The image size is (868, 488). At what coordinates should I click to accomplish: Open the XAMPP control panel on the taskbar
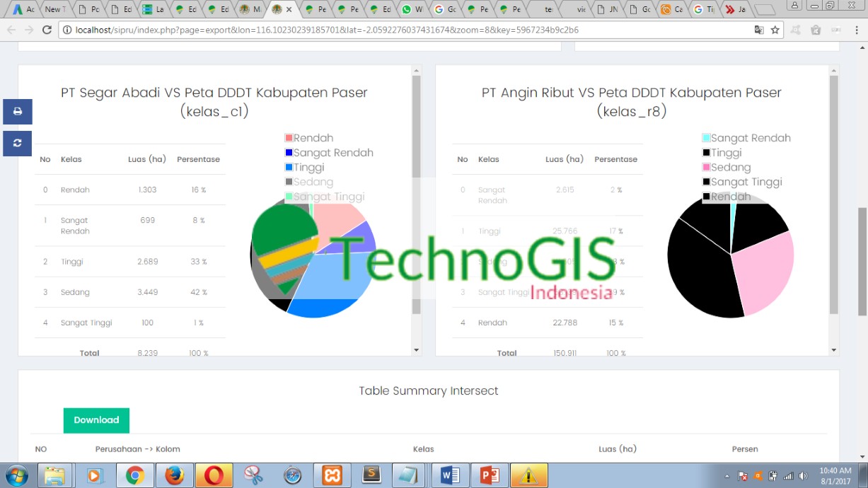pyautogui.click(x=332, y=475)
